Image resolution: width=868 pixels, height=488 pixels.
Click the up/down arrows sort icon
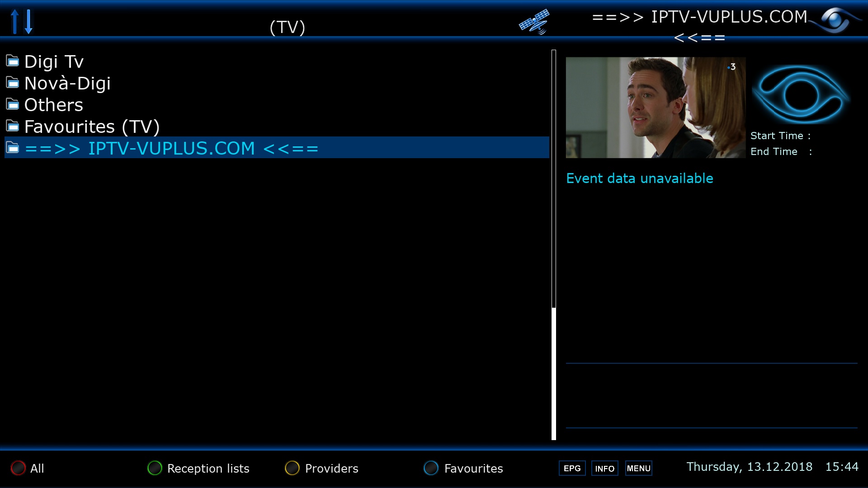coord(22,21)
